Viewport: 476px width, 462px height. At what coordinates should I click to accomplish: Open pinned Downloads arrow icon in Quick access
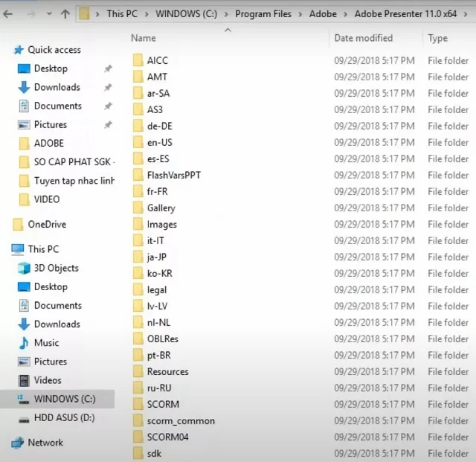pos(24,87)
